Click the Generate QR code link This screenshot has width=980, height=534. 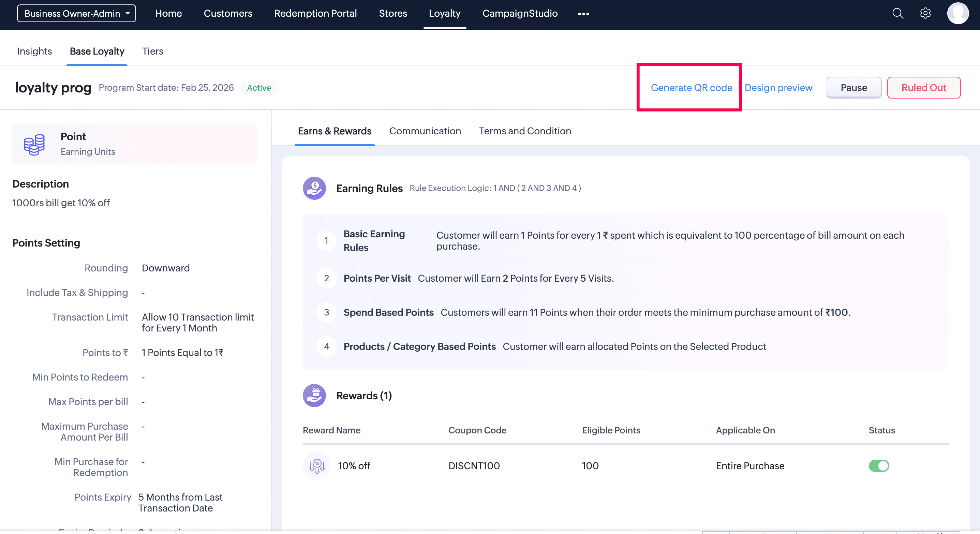691,88
